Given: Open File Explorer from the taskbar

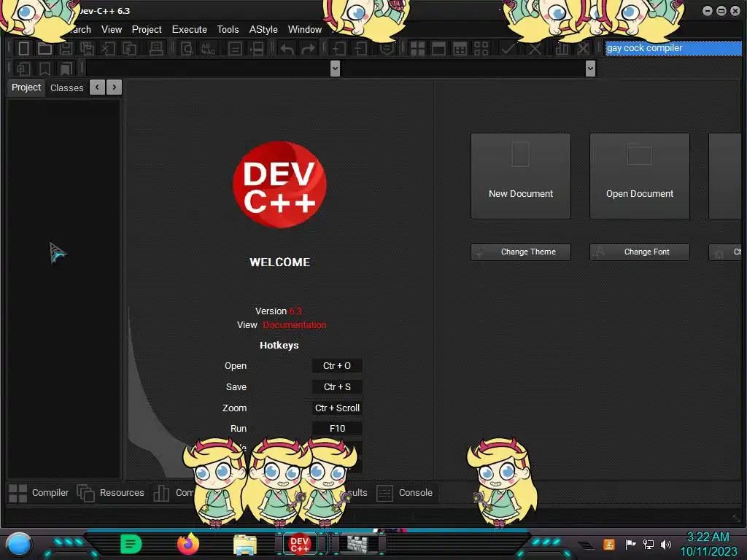Looking at the screenshot, I should click(245, 544).
